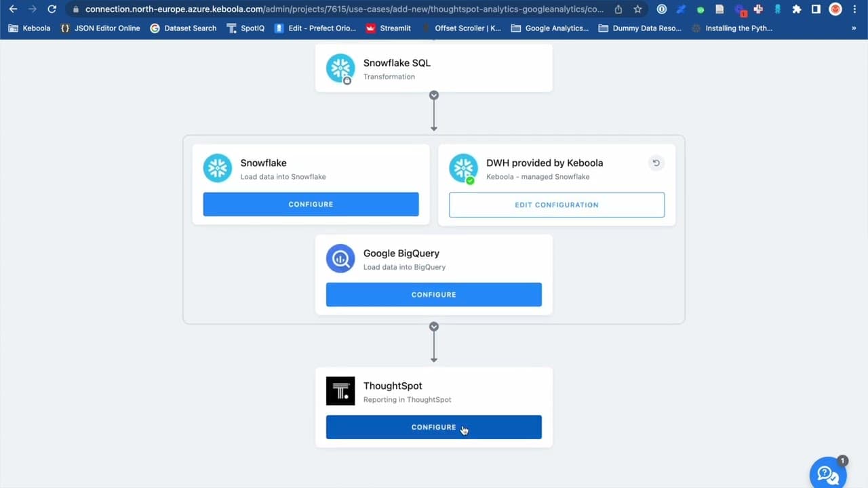The height and width of the screenshot is (488, 868).
Task: Click the green circle extension icon
Action: [701, 9]
